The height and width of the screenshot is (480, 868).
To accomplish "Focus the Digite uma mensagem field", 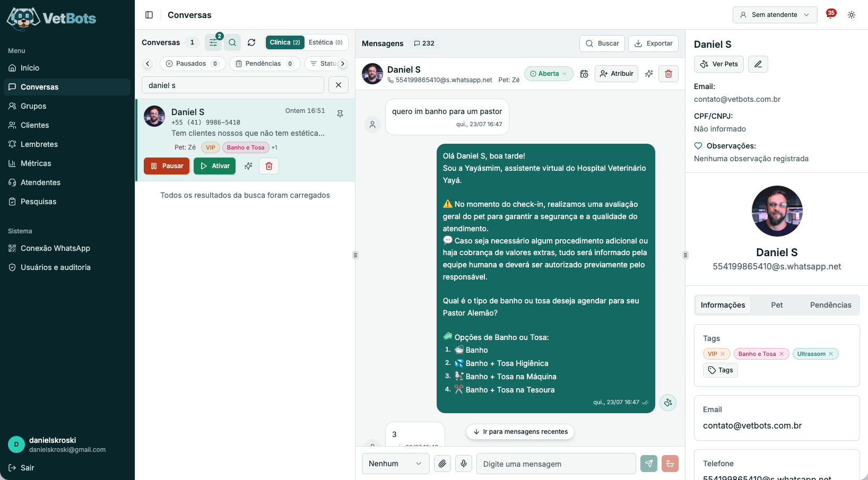I will coord(556,464).
